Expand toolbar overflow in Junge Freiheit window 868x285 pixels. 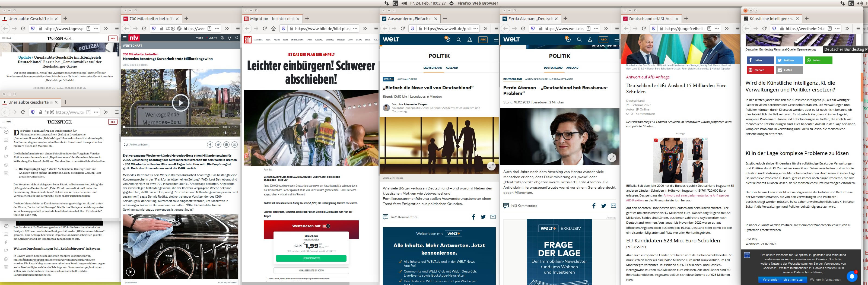(727, 28)
